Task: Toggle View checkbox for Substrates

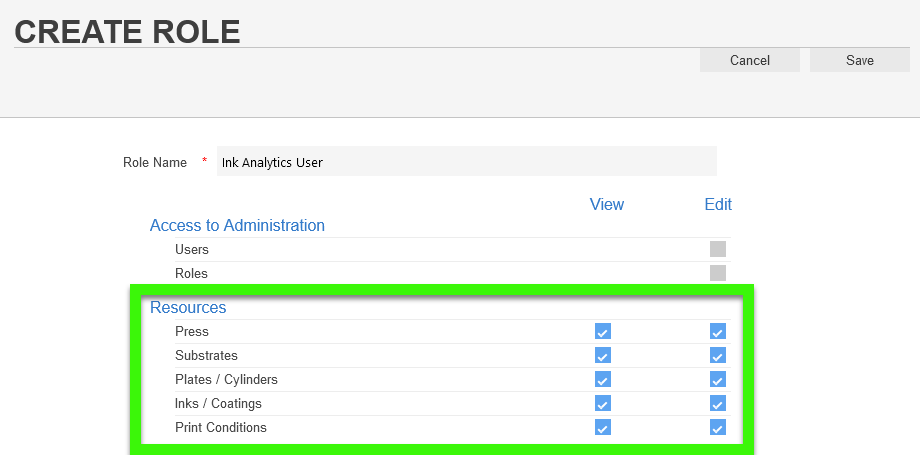Action: [602, 356]
